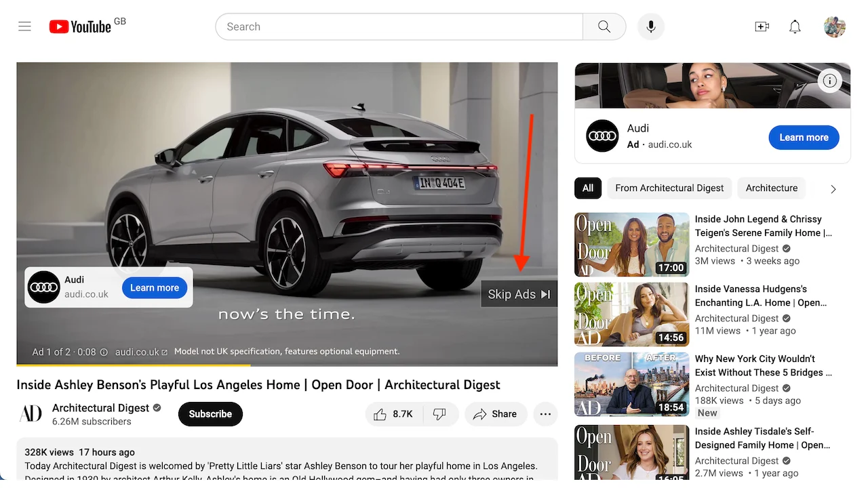Open the three-dot more actions menu
The height and width of the screenshot is (488, 868).
[545, 414]
